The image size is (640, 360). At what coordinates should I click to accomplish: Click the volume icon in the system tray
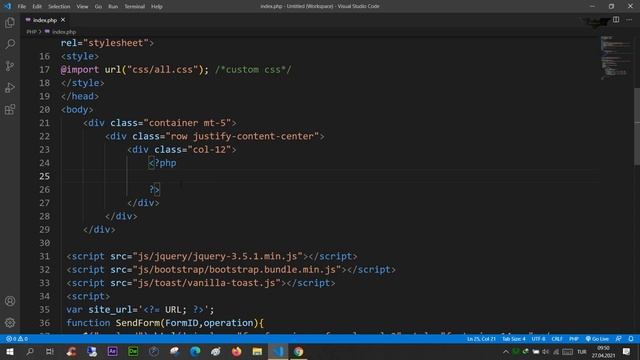click(545, 351)
